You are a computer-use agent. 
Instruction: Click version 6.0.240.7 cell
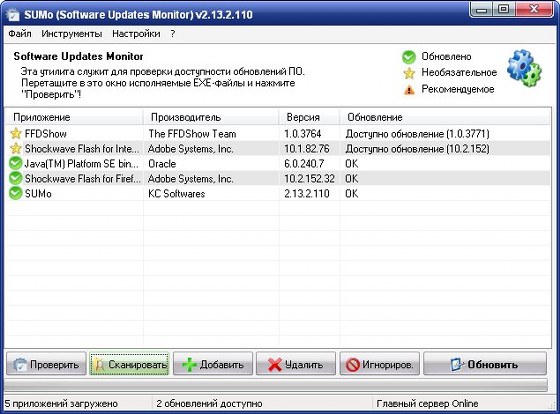pyautogui.click(x=304, y=164)
